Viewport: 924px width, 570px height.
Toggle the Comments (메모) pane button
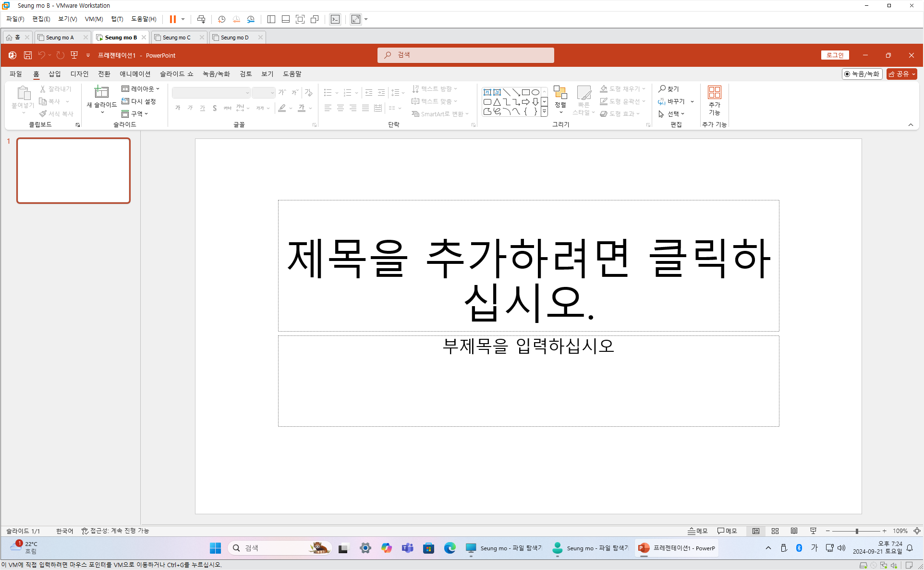(727, 531)
